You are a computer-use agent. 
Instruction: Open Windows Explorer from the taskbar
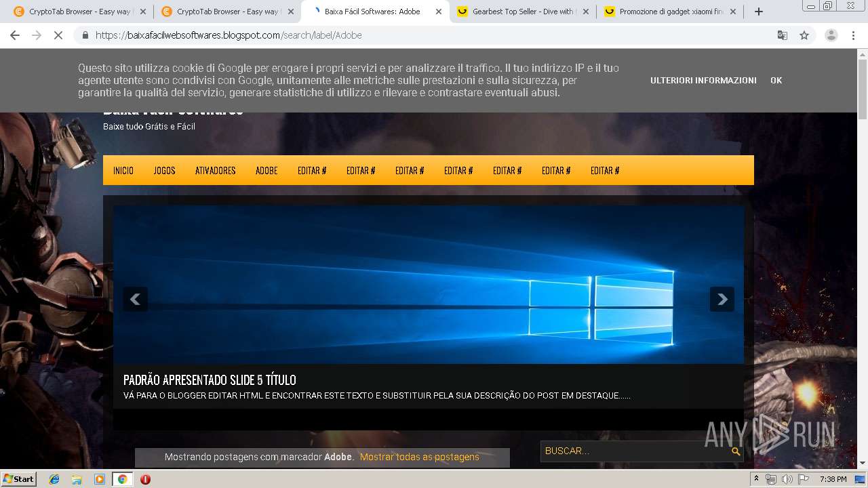77,479
